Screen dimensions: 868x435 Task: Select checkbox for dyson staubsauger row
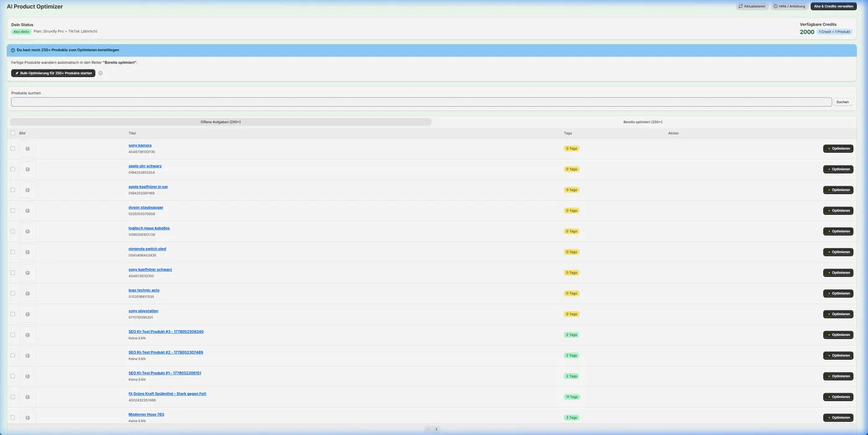12,210
